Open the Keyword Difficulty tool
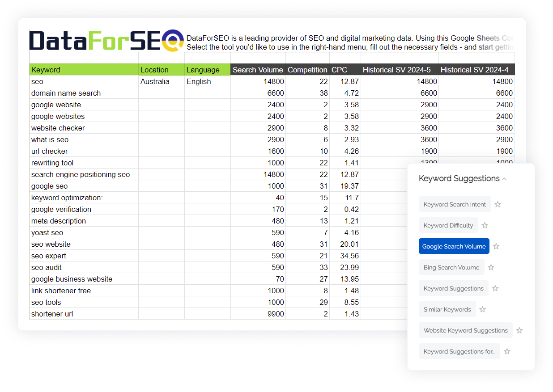553x392 pixels. (448, 225)
